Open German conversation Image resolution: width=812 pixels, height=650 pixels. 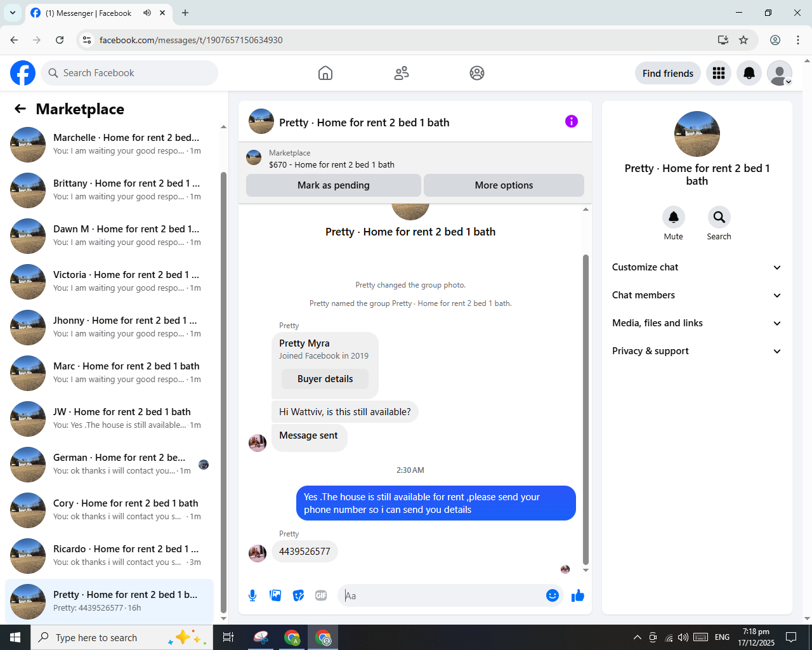point(109,465)
